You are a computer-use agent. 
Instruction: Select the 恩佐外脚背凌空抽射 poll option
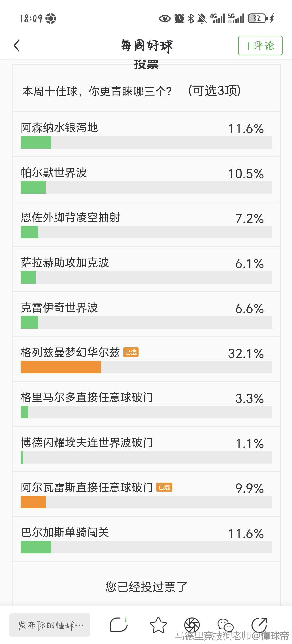pos(146,224)
